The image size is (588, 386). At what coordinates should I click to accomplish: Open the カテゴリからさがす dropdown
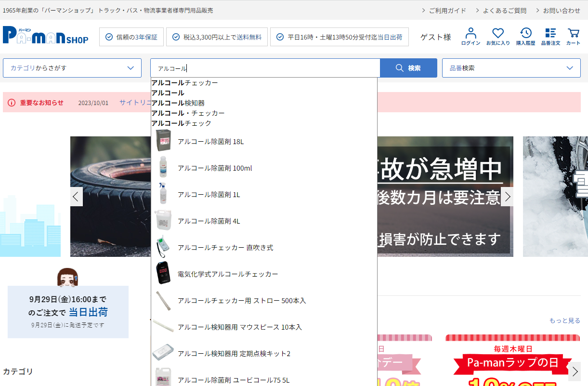click(72, 68)
